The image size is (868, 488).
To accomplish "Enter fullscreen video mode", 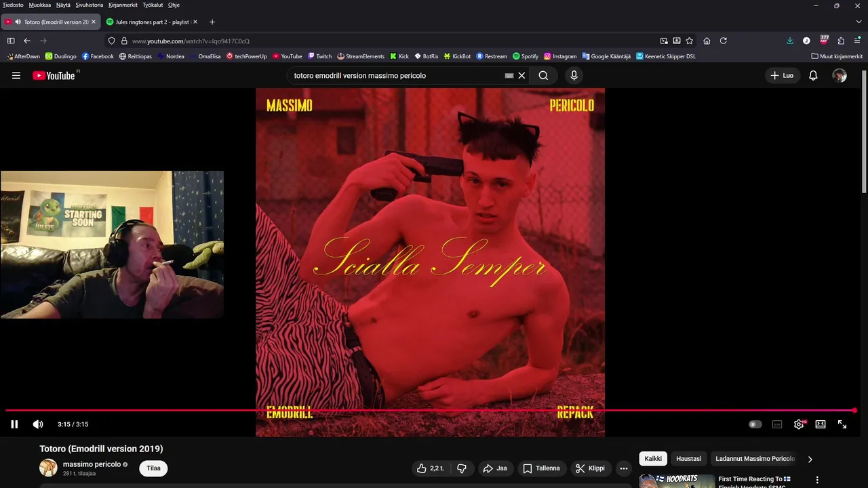I will [842, 424].
